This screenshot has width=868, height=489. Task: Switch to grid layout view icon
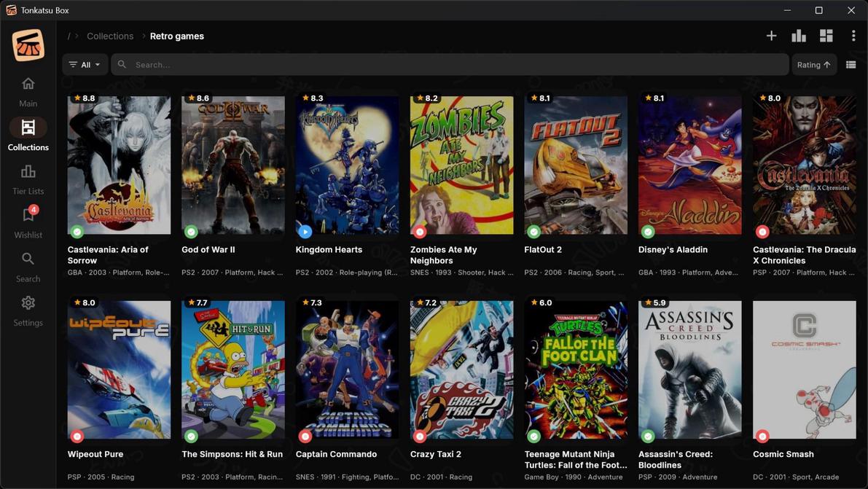[826, 36]
